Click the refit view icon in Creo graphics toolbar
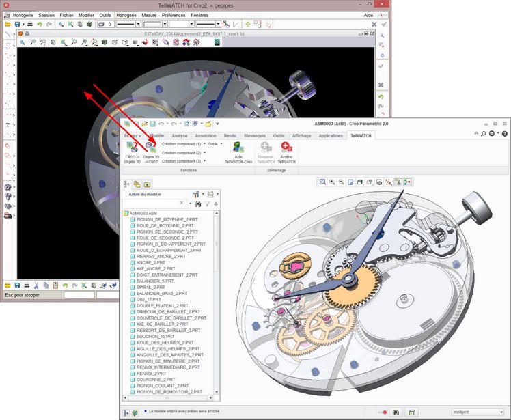Image resolution: width=511 pixels, height=420 pixels. point(322,182)
